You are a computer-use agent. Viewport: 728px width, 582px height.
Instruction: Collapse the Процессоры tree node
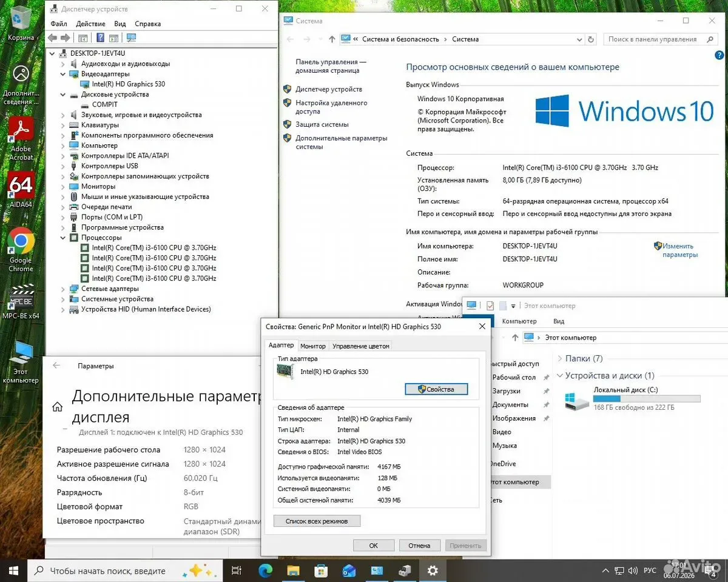click(63, 238)
